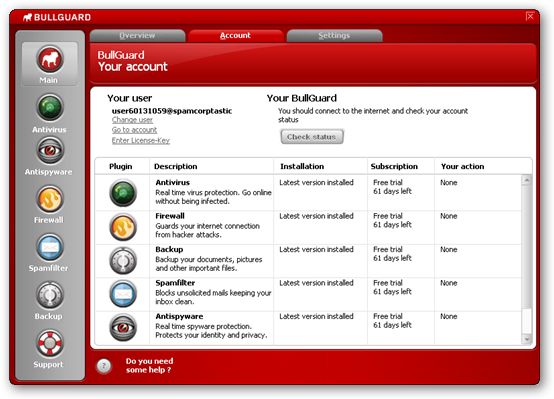Follow the Go to account link
Image resolution: width=554 pixels, height=399 pixels.
pyautogui.click(x=134, y=130)
